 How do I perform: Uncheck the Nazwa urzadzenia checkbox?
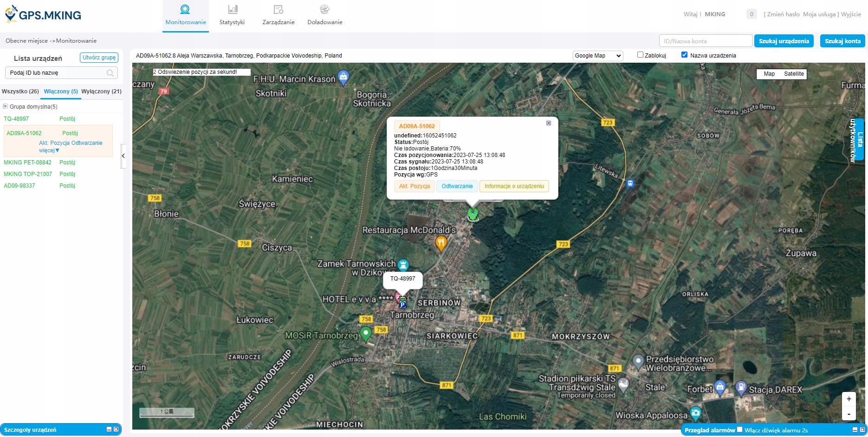pyautogui.click(x=684, y=55)
